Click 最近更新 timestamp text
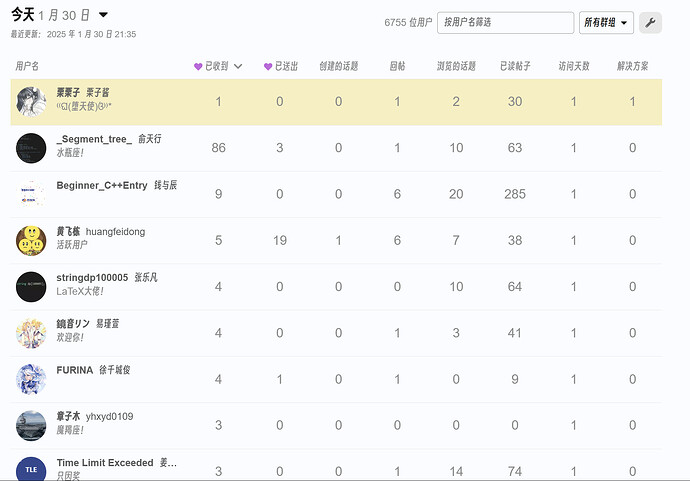Viewport: 690px width, 481px height. pyautogui.click(x=73, y=34)
